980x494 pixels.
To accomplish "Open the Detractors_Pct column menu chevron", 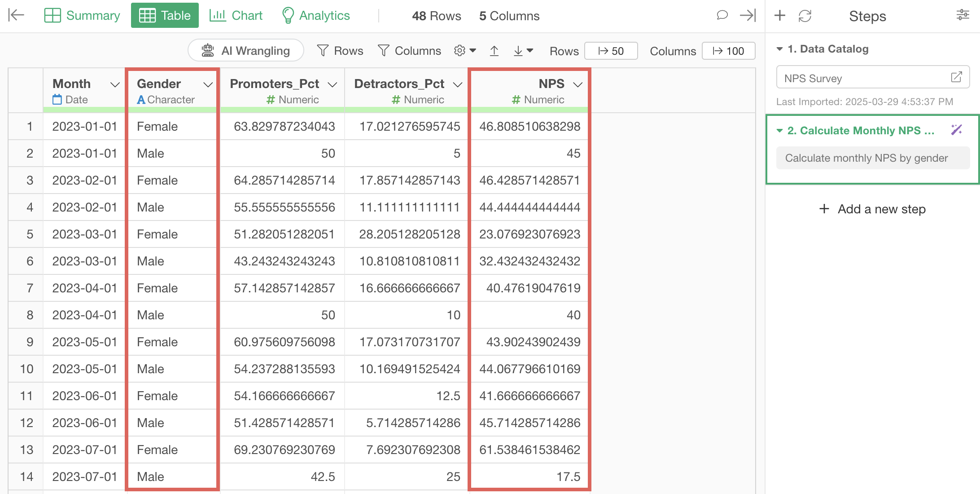I will (x=458, y=84).
